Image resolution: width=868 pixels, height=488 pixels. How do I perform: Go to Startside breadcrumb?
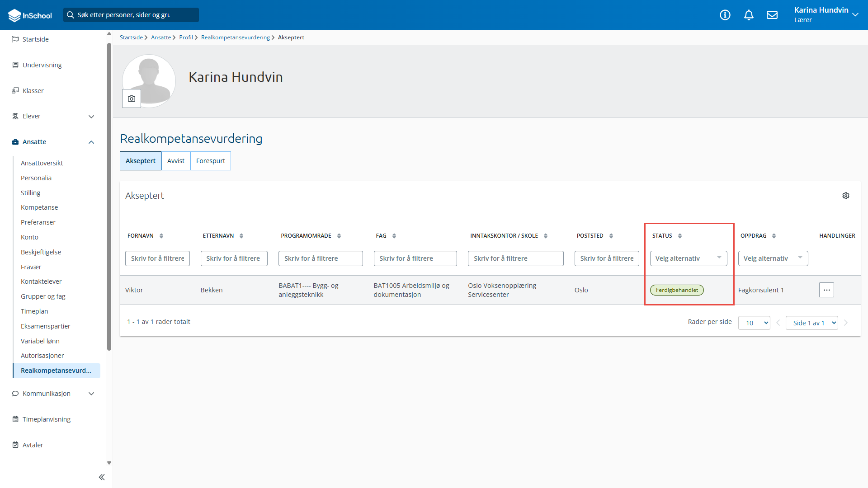(131, 38)
